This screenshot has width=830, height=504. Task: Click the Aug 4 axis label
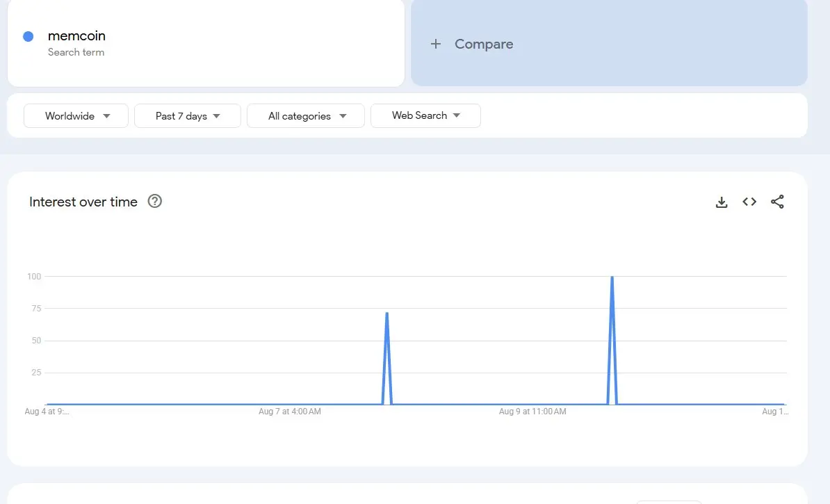pos(47,412)
